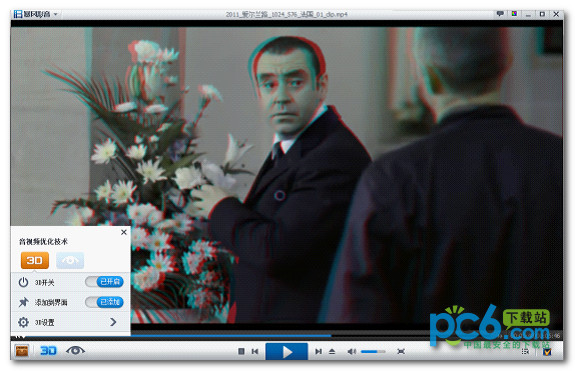
Task: Select the eye tab in popup panel
Action: pos(70,260)
